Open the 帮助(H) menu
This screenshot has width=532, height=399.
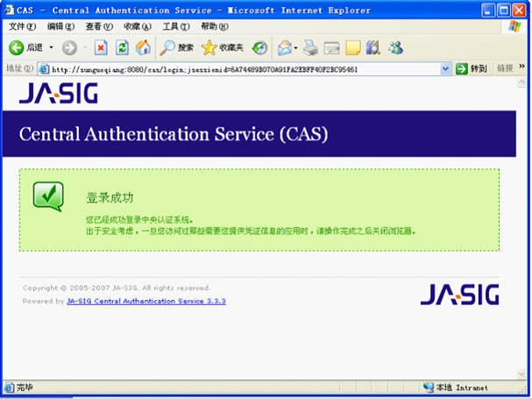[x=215, y=26]
